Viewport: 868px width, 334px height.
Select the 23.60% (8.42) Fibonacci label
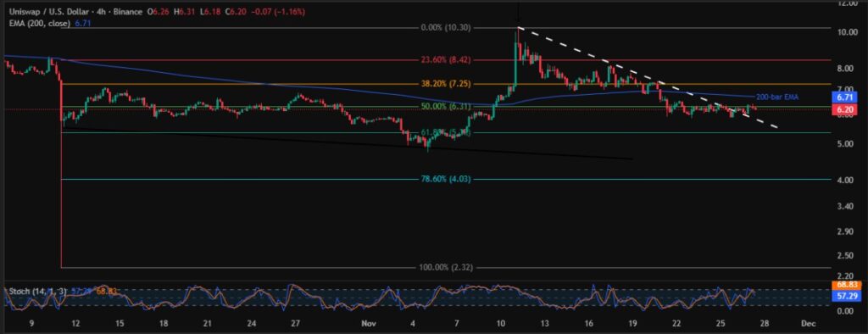click(446, 60)
